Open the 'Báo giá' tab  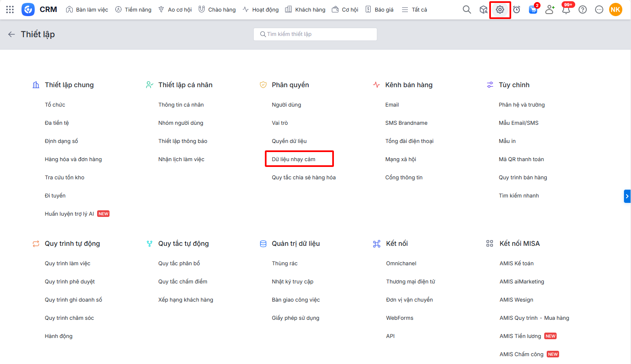(x=379, y=10)
